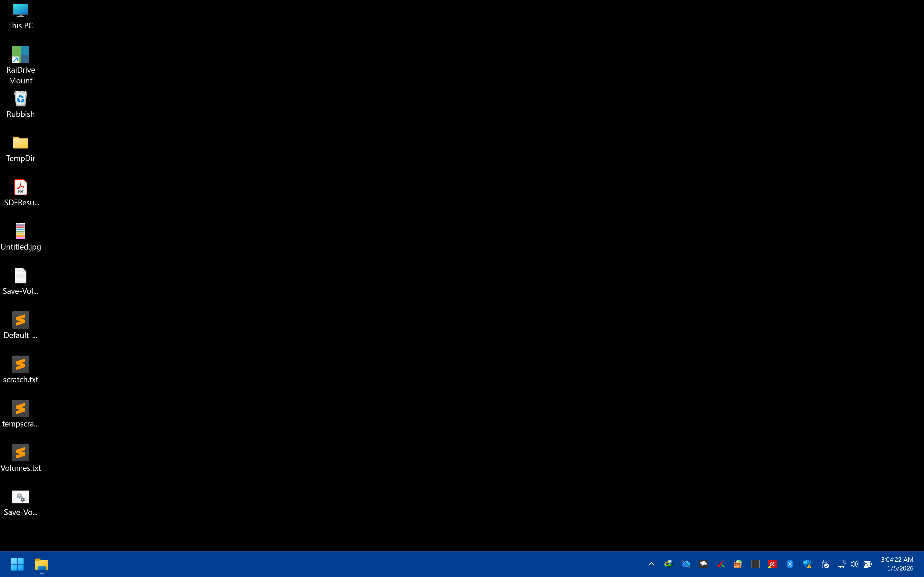Open the Windows Start menu
This screenshot has width=924, height=577.
click(x=17, y=564)
